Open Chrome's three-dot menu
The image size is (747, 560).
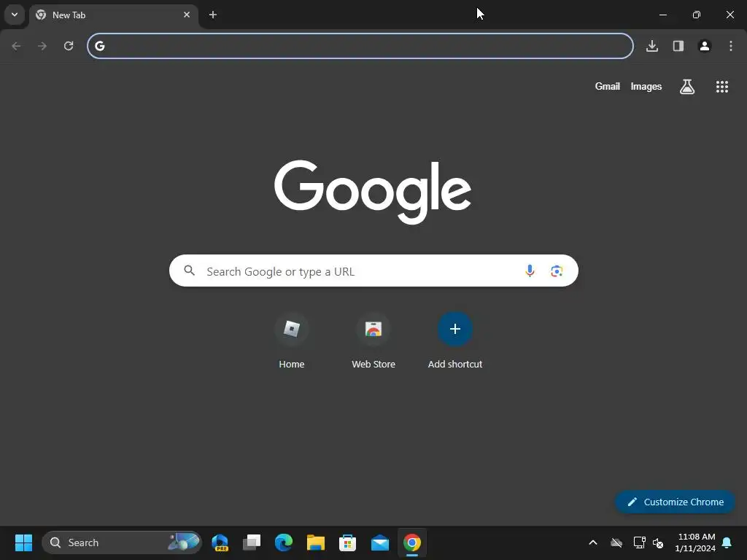click(x=731, y=46)
